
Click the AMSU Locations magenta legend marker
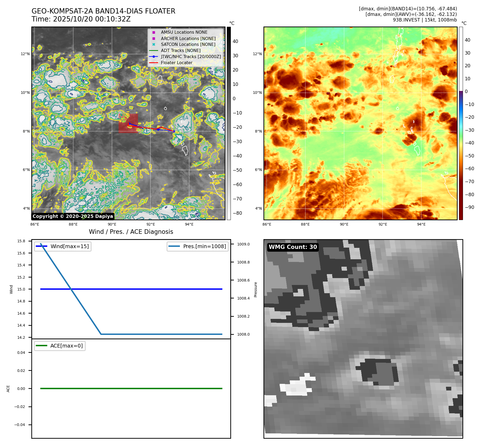point(154,32)
